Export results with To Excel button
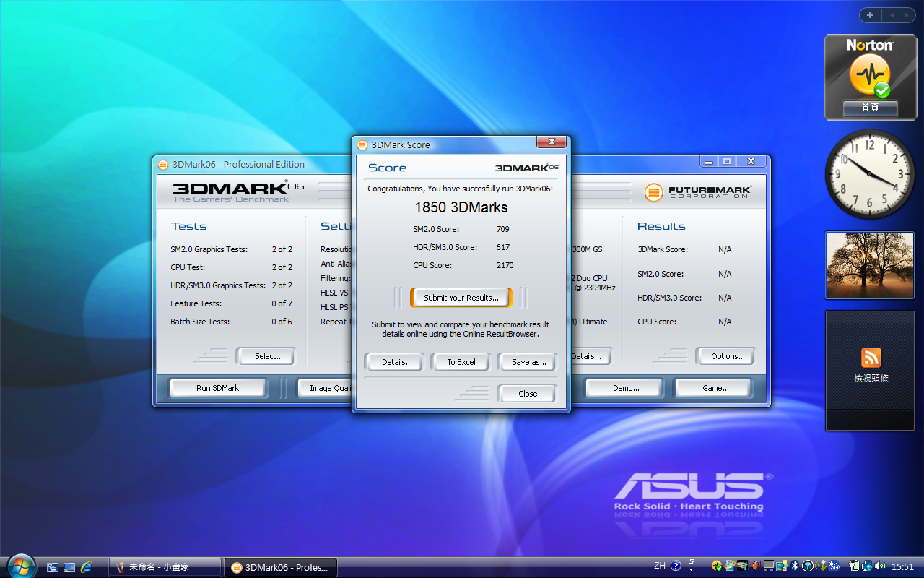 [461, 362]
